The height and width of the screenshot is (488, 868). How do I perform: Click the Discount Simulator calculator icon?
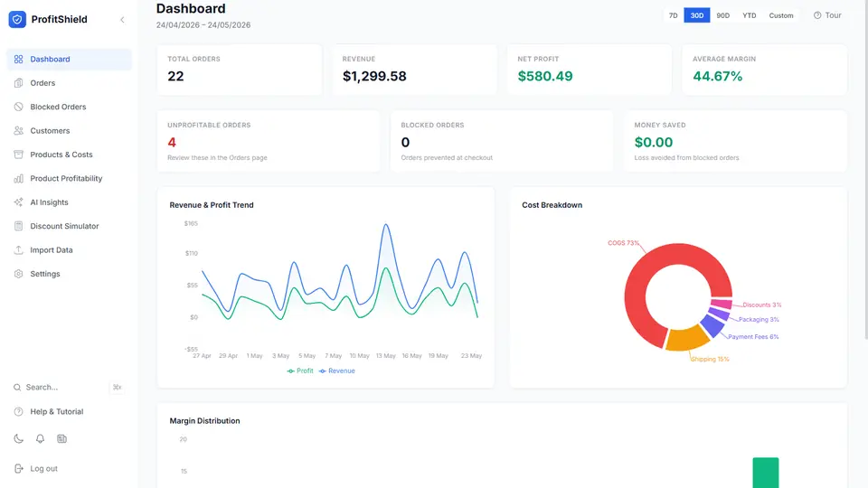(18, 226)
